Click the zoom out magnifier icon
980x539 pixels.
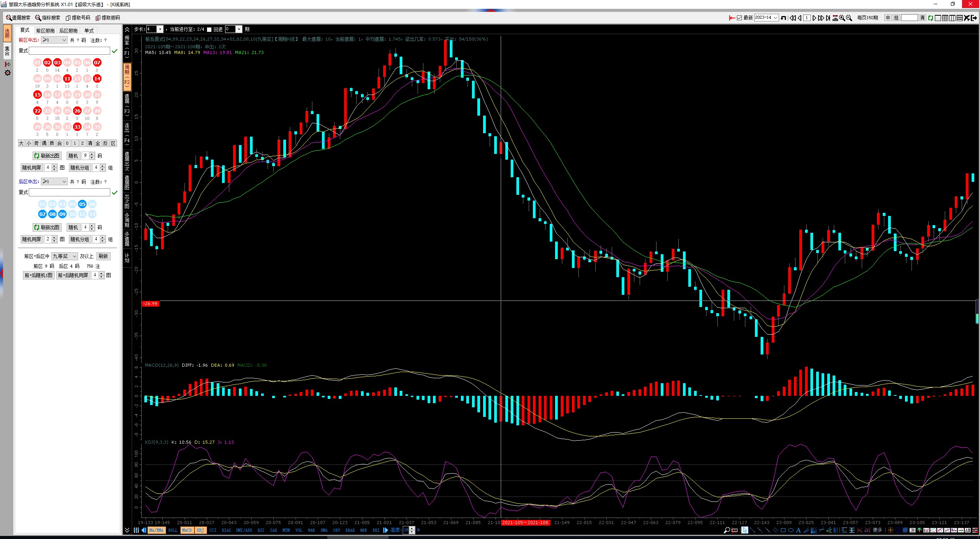[x=849, y=18]
